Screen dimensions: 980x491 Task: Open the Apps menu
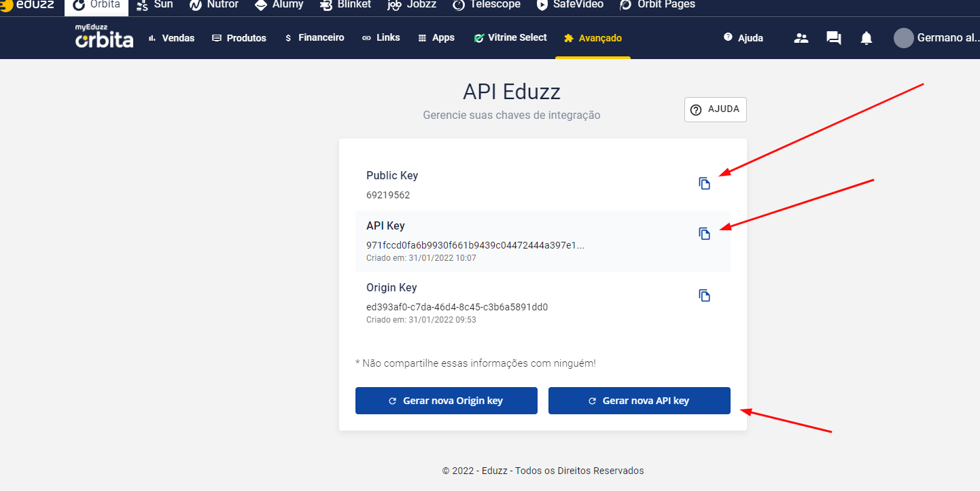[436, 38]
